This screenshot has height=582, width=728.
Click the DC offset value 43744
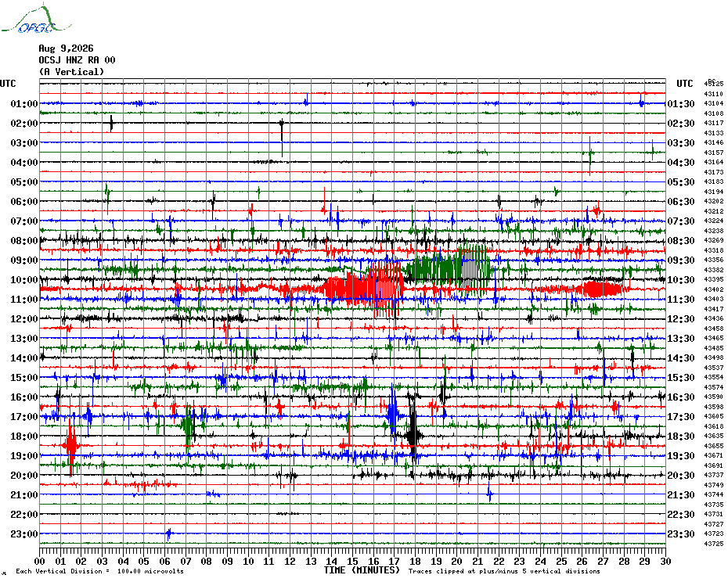click(x=714, y=494)
